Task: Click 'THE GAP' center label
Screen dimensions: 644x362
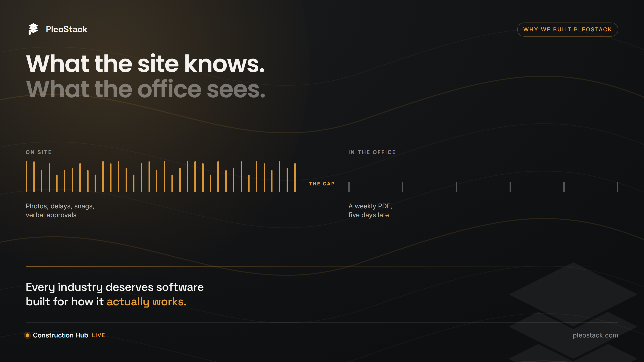Action: pyautogui.click(x=322, y=184)
